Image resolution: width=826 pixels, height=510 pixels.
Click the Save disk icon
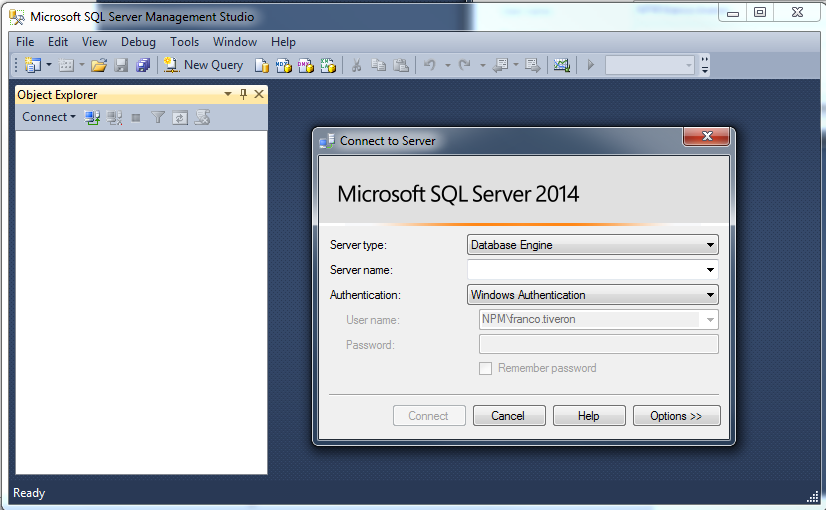coord(121,65)
